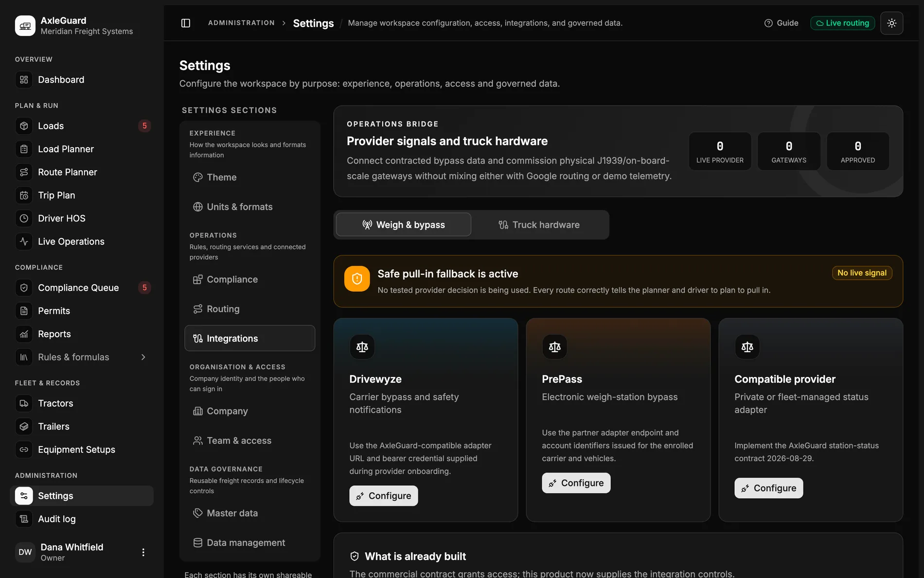
Task: Select the Integrations settings section
Action: (250, 338)
